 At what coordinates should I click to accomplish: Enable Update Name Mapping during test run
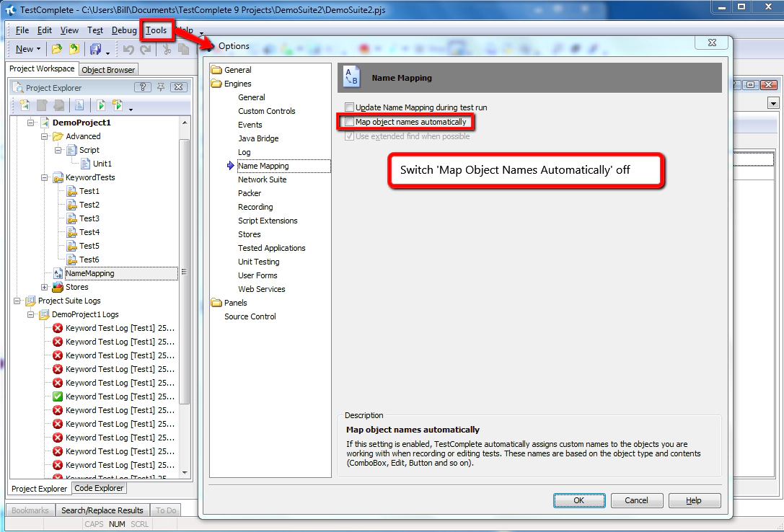pos(350,107)
